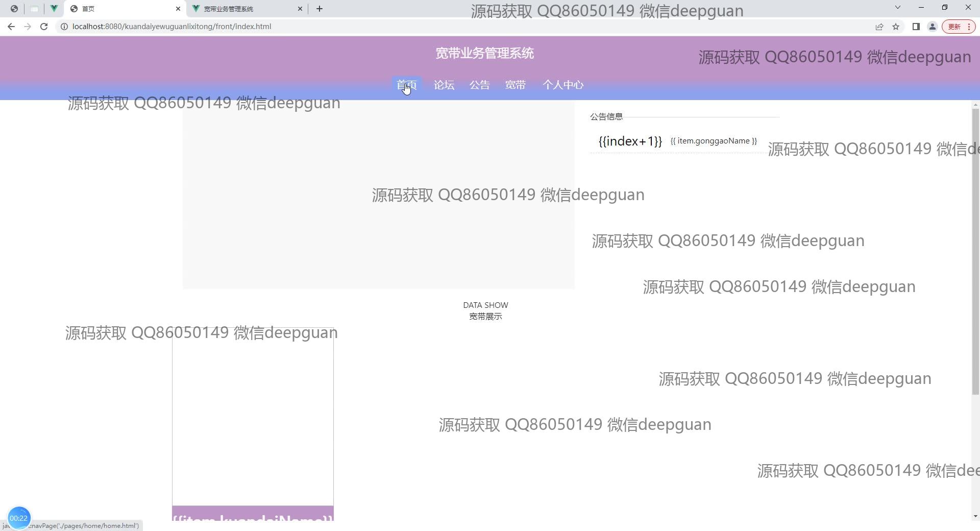Click the {{index+1}} announcement number
This screenshot has height=531, width=980.
(630, 141)
